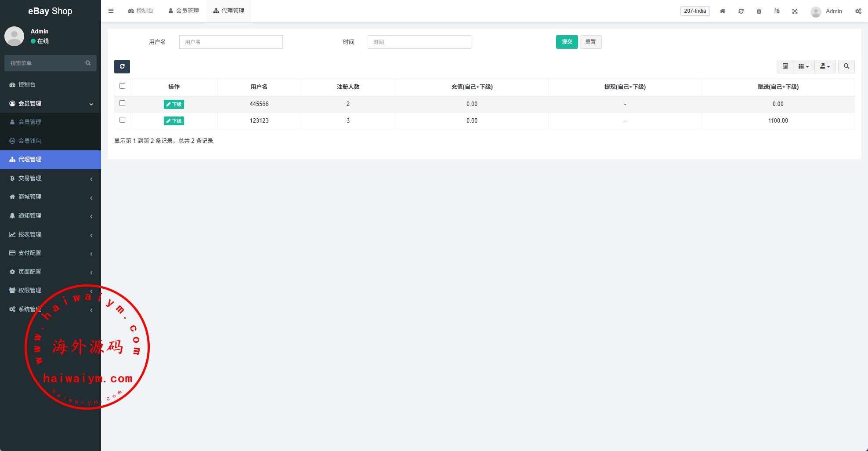Open 会员钱包 in the sidebar
Viewport: 868px width, 451px height.
(x=30, y=141)
